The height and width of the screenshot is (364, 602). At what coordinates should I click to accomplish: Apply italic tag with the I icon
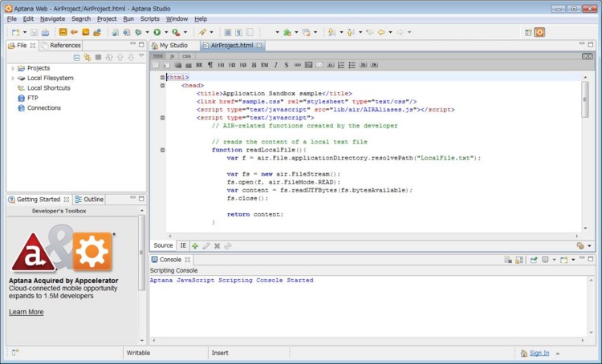click(275, 65)
